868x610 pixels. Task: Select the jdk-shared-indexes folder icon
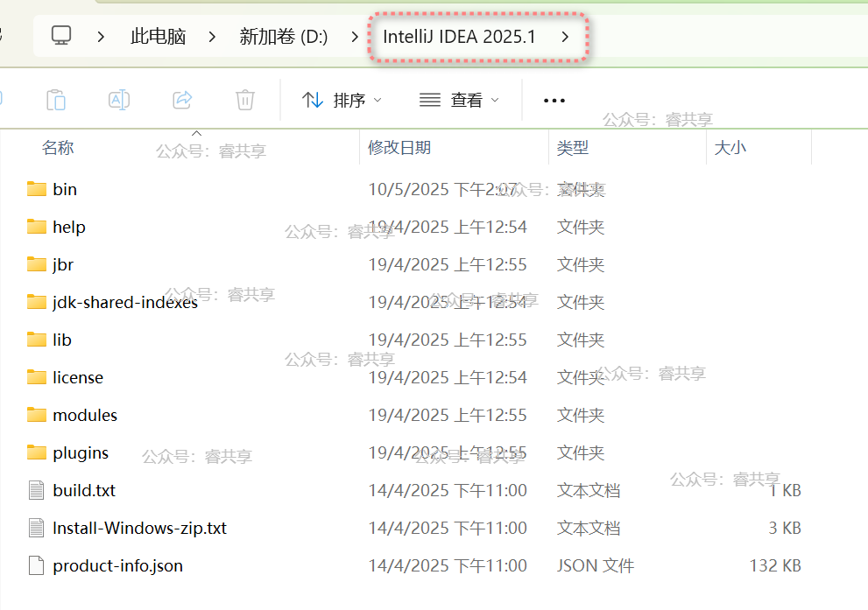click(x=37, y=302)
